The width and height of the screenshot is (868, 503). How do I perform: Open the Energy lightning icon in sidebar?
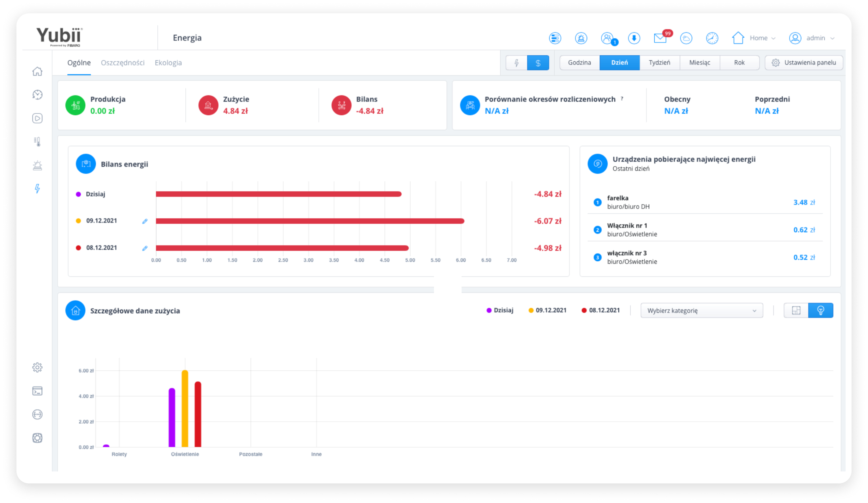pyautogui.click(x=37, y=189)
